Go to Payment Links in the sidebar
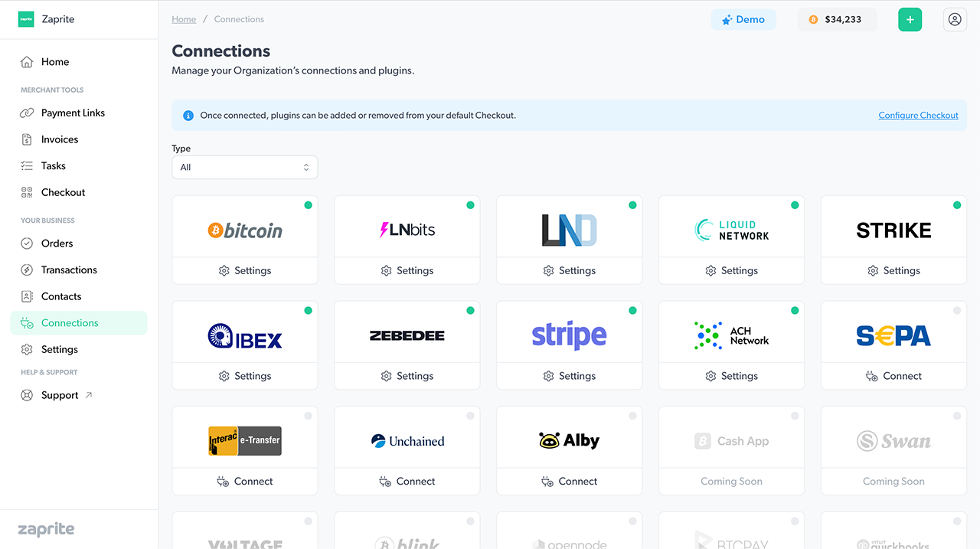Viewport: 980px width, 549px height. [x=78, y=113]
